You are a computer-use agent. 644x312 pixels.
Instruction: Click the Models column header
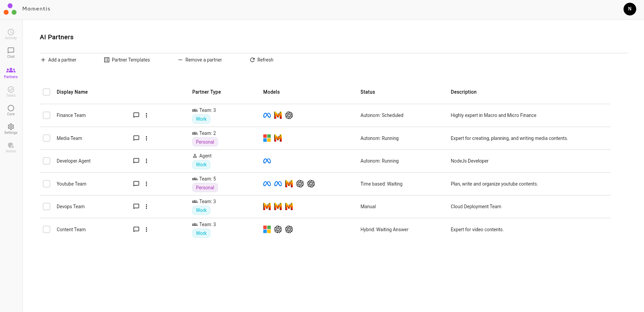pos(271,92)
